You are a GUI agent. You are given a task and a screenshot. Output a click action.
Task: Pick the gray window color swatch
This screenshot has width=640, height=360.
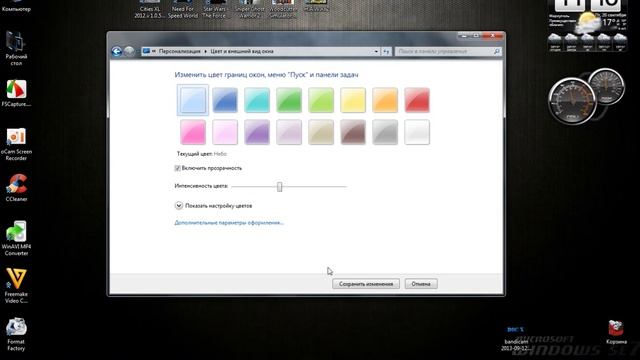[385, 132]
